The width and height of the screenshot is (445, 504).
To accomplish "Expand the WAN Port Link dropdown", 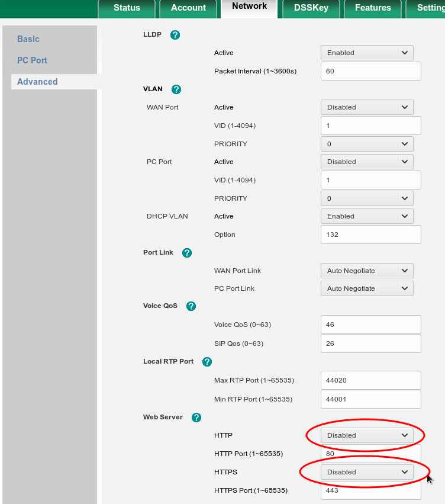I will pos(367,271).
